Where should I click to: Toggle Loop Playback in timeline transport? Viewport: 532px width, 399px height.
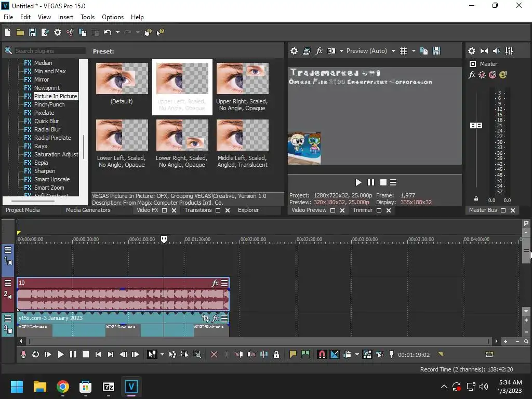click(35, 354)
